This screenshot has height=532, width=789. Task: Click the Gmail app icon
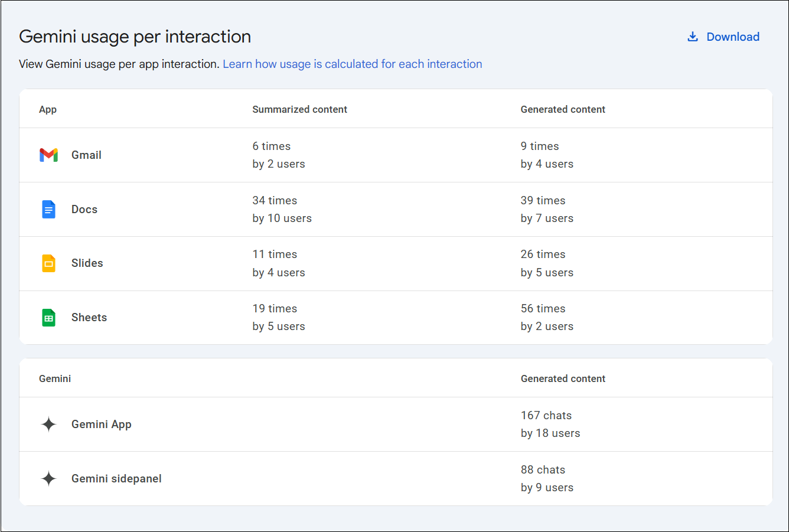48,155
